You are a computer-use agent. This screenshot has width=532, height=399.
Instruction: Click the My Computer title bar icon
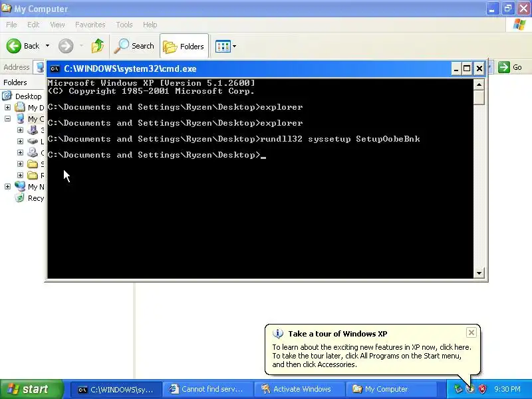[x=6, y=8]
